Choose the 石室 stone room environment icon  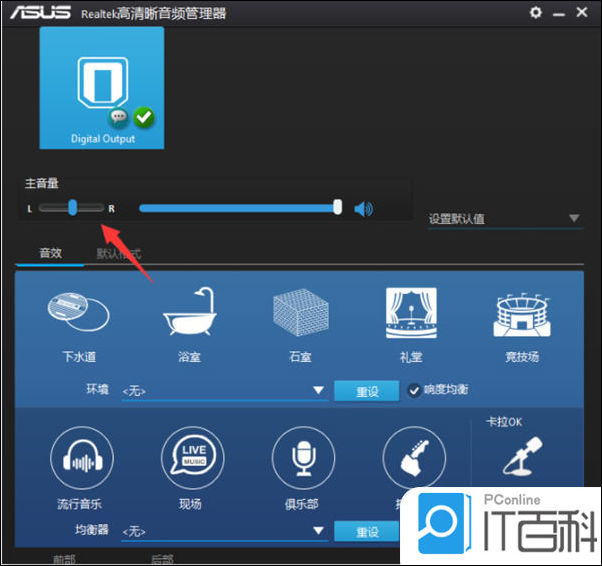tap(301, 313)
